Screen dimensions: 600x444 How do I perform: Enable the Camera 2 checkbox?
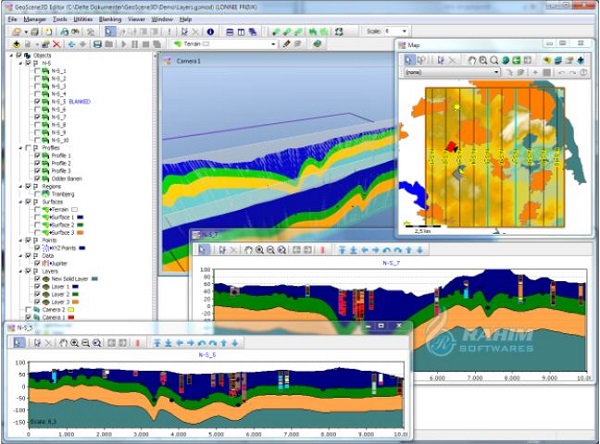point(27,310)
